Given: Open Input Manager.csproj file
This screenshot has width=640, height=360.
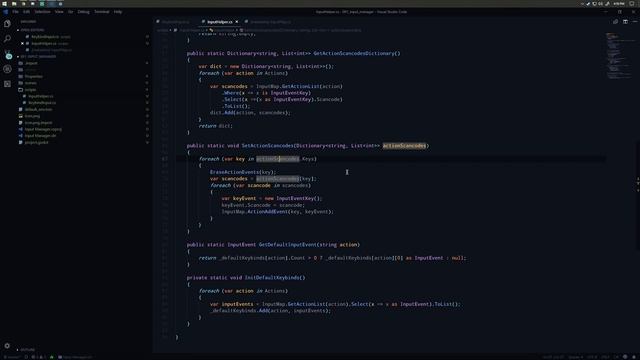Looking at the screenshot, I should point(43,129).
